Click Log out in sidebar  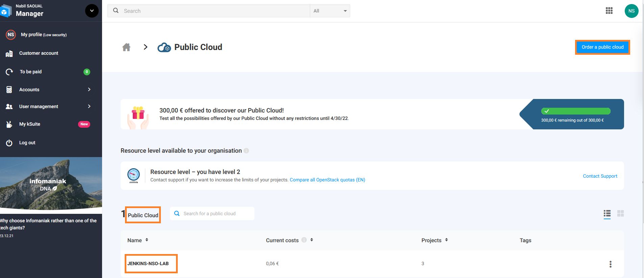click(27, 143)
